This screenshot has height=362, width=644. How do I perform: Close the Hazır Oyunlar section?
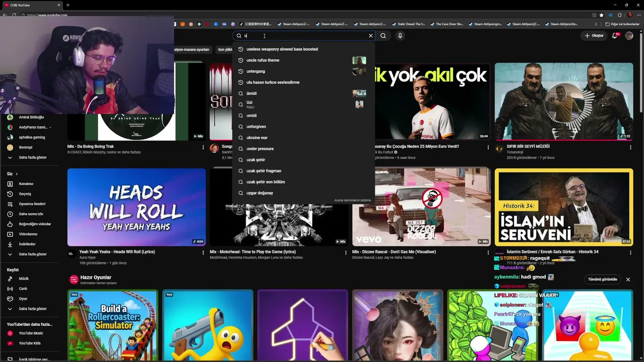pyautogui.click(x=628, y=280)
